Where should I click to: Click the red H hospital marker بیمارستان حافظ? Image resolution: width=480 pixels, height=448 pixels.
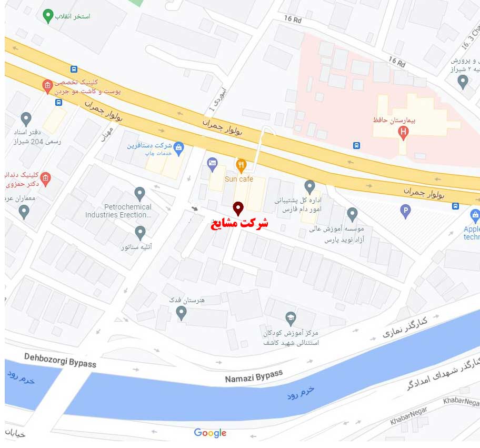click(403, 133)
